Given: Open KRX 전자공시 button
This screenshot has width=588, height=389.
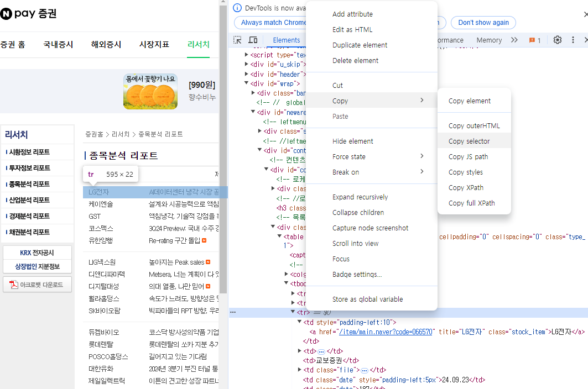Looking at the screenshot, I should 37,253.
